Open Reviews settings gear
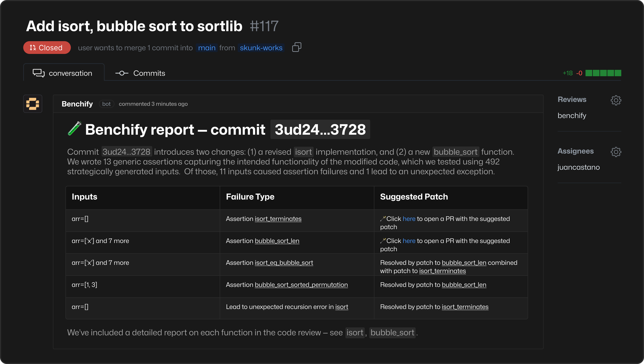The width and height of the screenshot is (644, 364). pyautogui.click(x=616, y=100)
